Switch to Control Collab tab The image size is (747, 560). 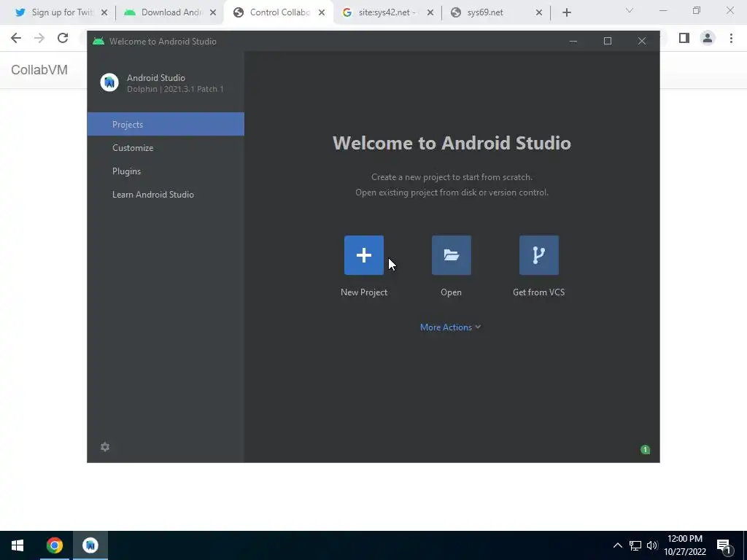click(x=278, y=12)
